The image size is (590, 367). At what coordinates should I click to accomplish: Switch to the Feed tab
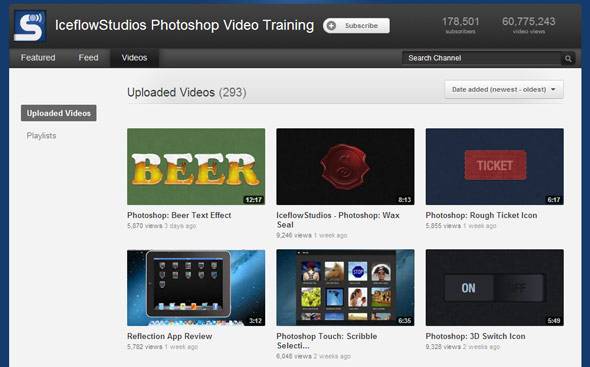[x=88, y=58]
